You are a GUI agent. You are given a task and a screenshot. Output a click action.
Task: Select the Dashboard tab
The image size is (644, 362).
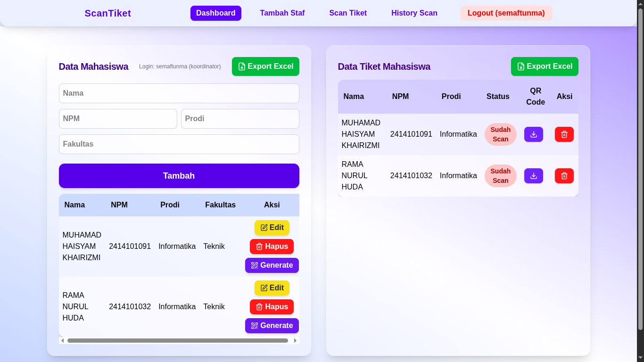(x=215, y=13)
